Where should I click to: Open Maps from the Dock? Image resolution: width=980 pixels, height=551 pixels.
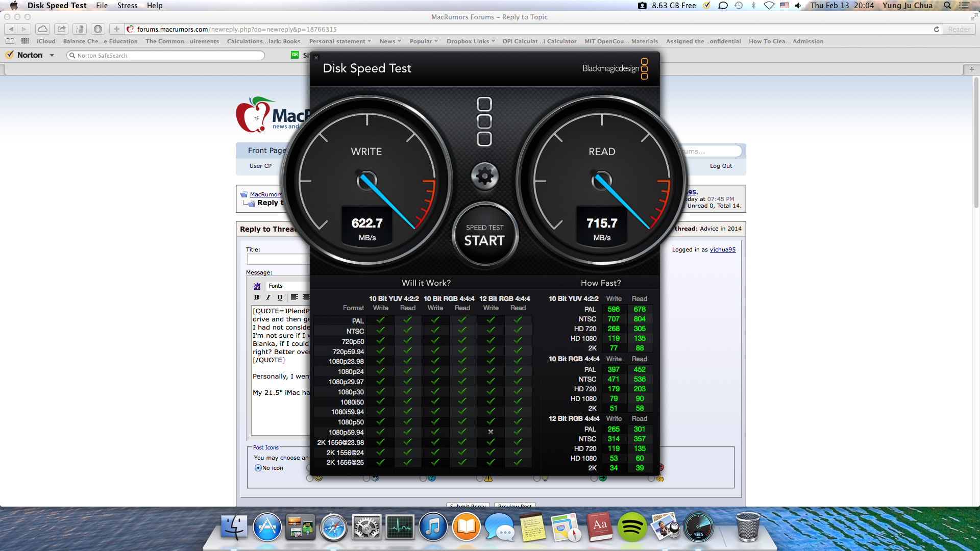coord(566,527)
